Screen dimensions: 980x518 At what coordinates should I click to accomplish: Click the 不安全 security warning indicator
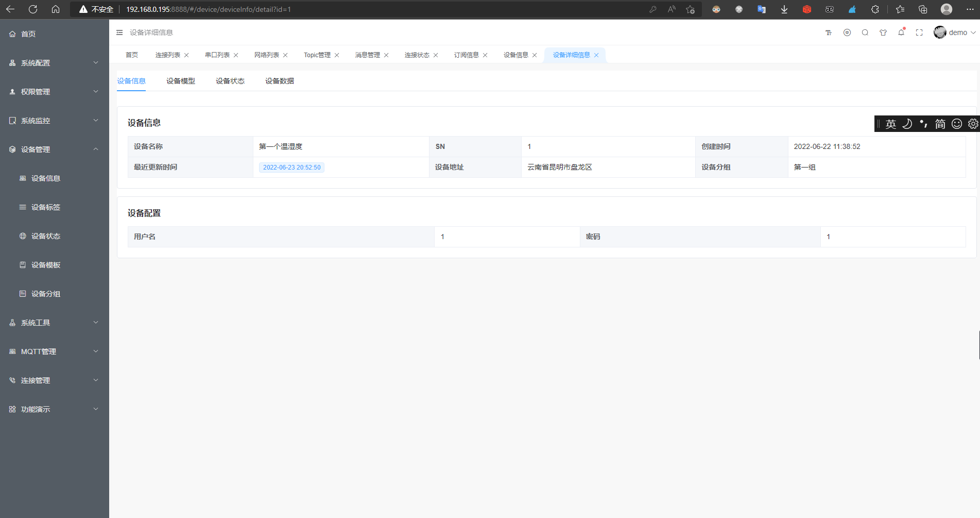(x=96, y=9)
